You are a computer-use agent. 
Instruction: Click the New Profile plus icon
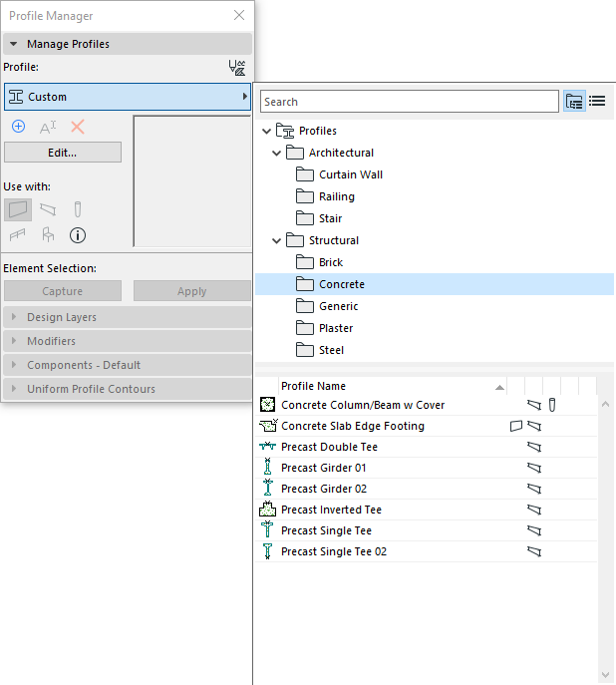pyautogui.click(x=18, y=127)
